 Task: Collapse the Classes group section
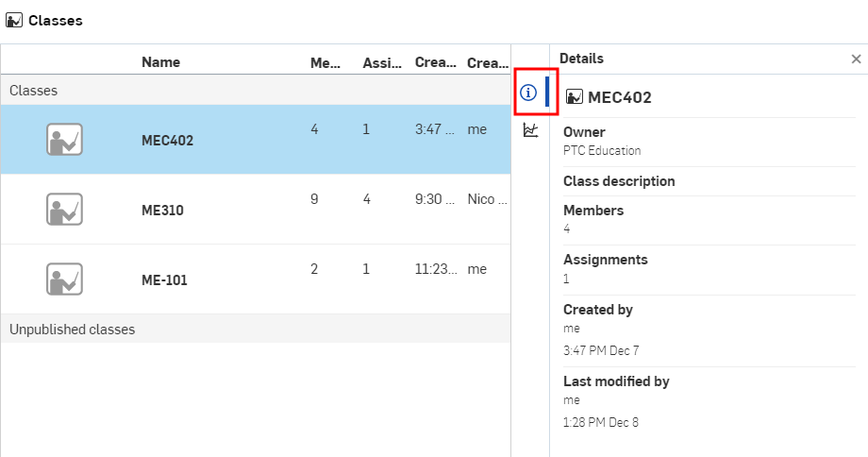click(x=255, y=91)
